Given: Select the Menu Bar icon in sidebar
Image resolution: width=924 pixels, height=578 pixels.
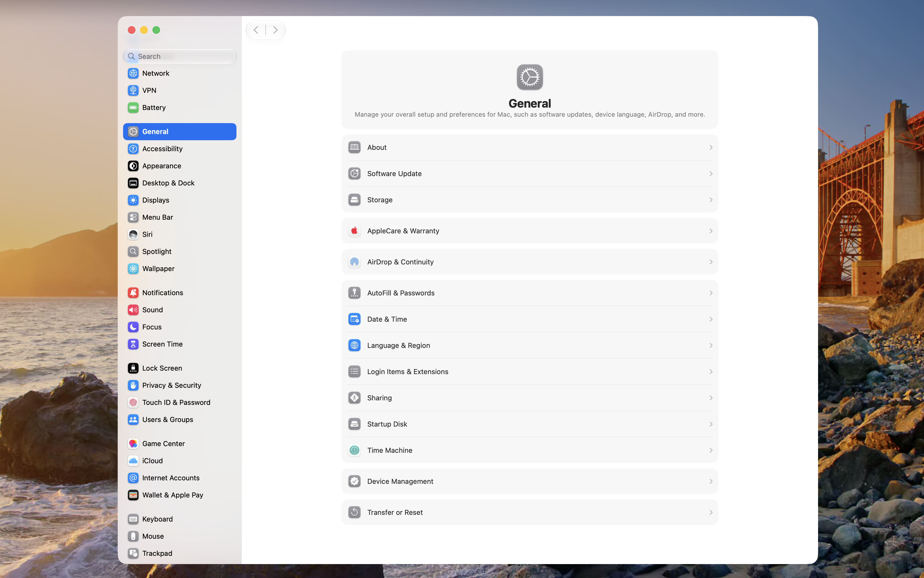Looking at the screenshot, I should click(x=133, y=217).
